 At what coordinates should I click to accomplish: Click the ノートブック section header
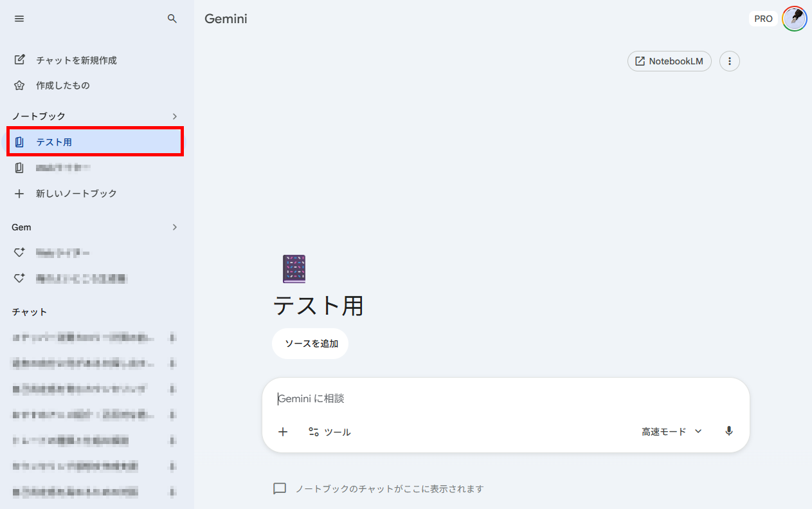click(x=39, y=116)
